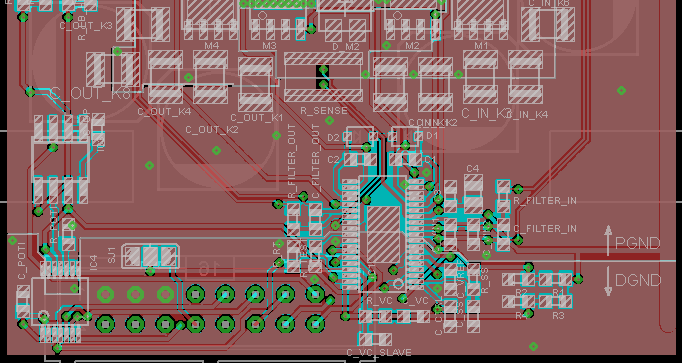The height and width of the screenshot is (363, 682).
Task: Click the R_VC label
Action: click(380, 300)
